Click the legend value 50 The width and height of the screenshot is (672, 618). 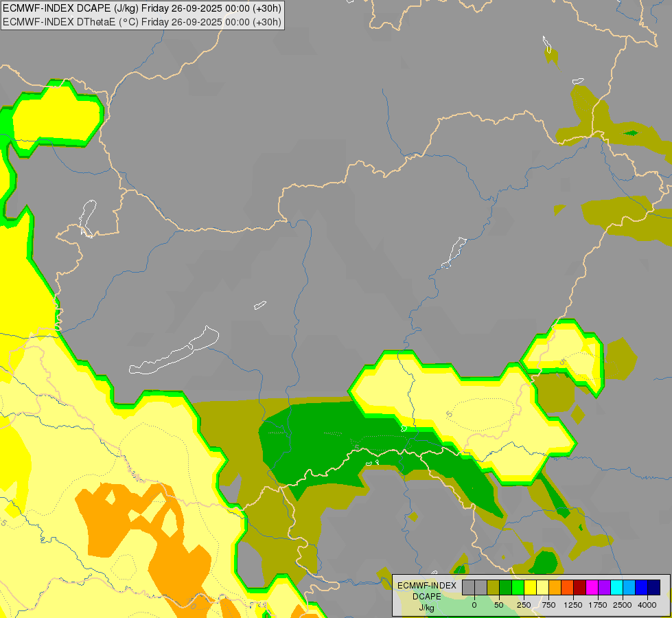click(499, 605)
